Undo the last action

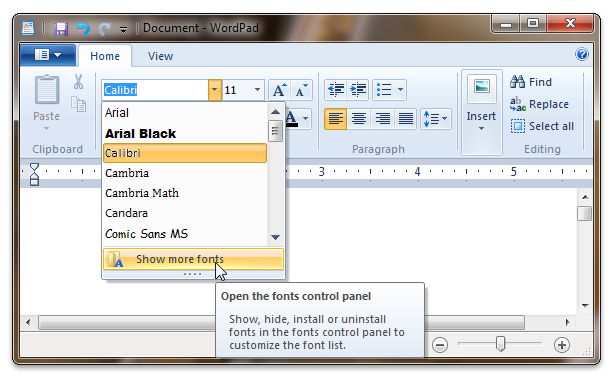(x=83, y=28)
